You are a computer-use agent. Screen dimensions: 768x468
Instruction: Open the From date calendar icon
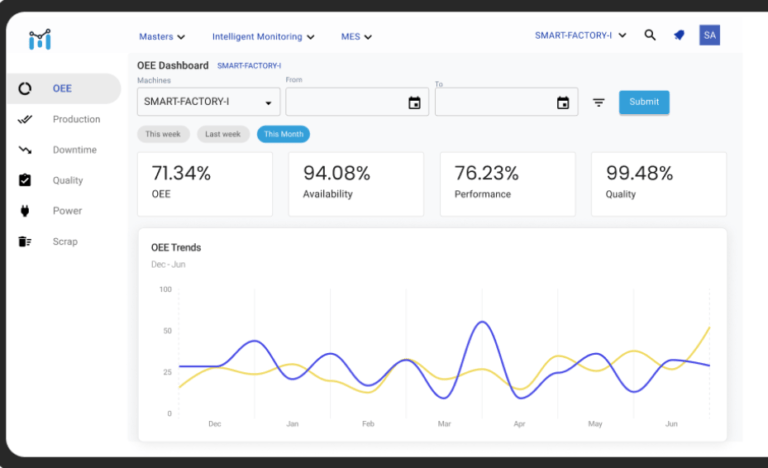414,102
